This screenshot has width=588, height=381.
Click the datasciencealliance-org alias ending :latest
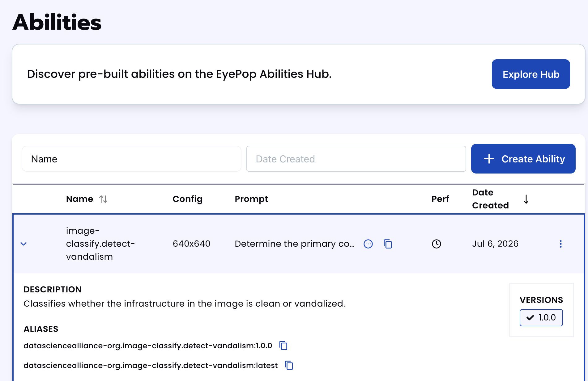coord(151,365)
